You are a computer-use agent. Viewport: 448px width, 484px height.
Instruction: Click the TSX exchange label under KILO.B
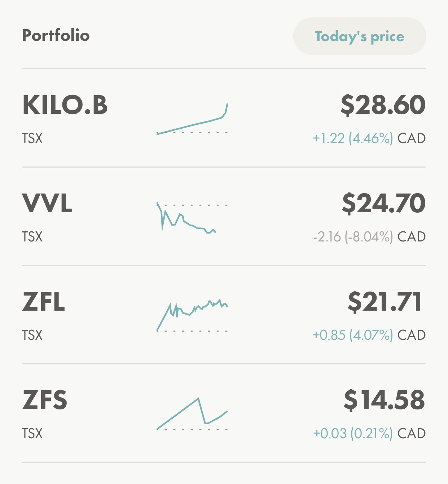tap(32, 138)
